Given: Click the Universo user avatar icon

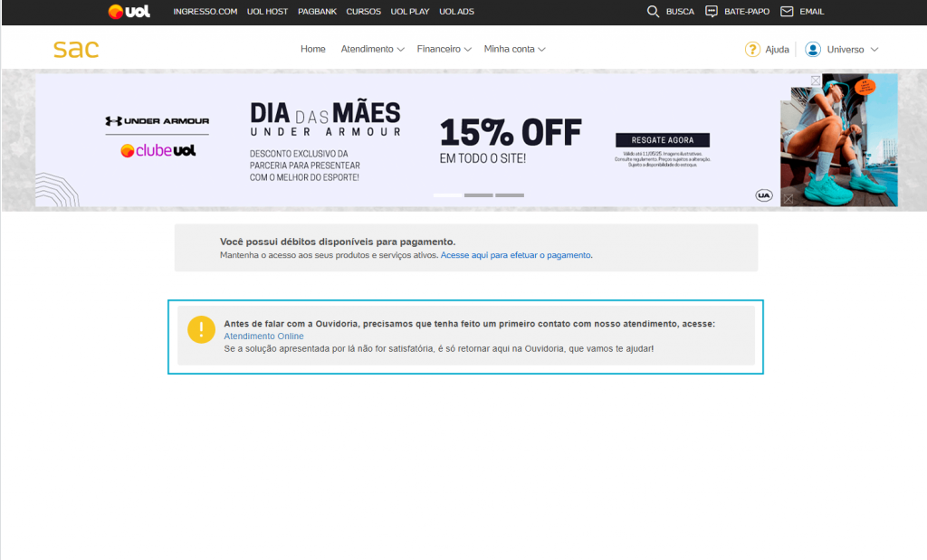Looking at the screenshot, I should tap(813, 49).
